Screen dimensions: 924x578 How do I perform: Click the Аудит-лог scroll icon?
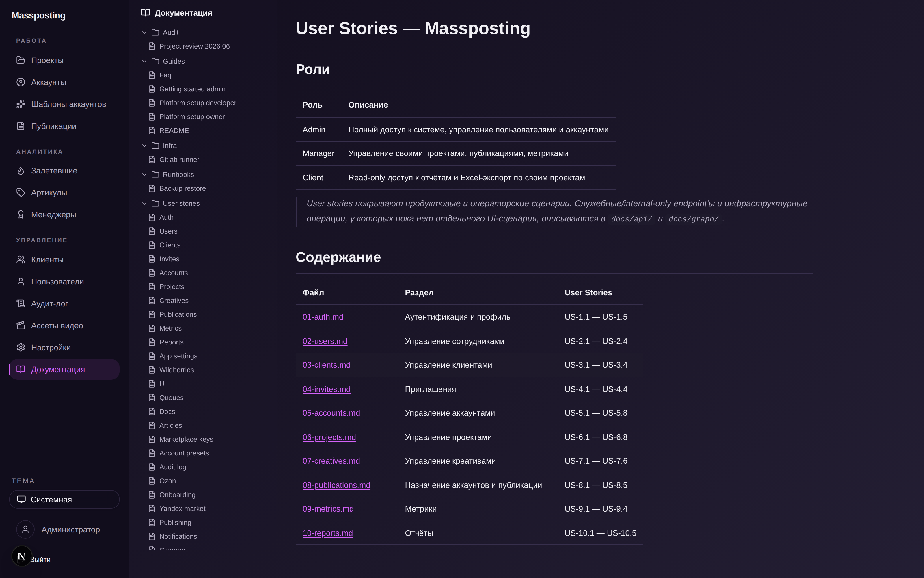click(21, 303)
